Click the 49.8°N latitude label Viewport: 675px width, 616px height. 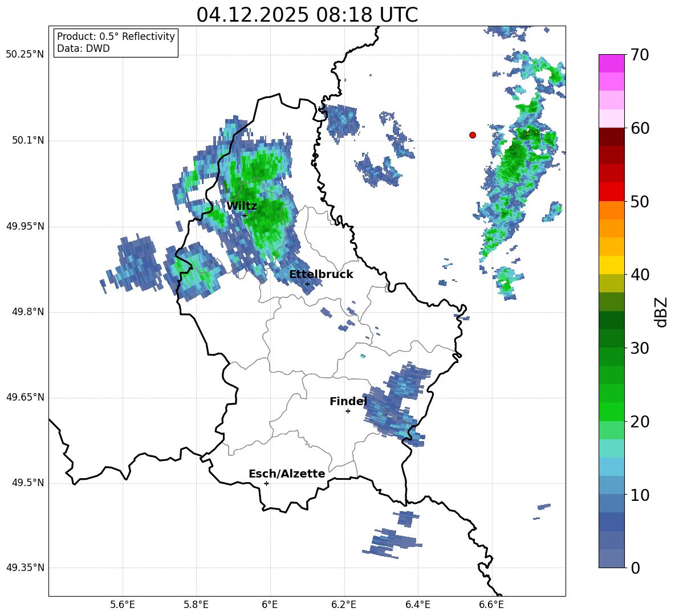click(28, 312)
